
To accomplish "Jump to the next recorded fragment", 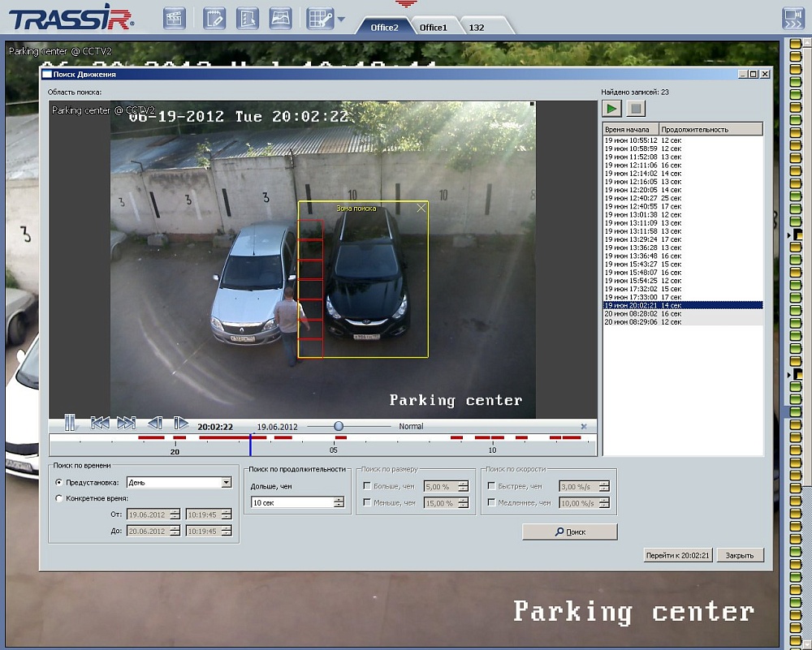I will (126, 423).
